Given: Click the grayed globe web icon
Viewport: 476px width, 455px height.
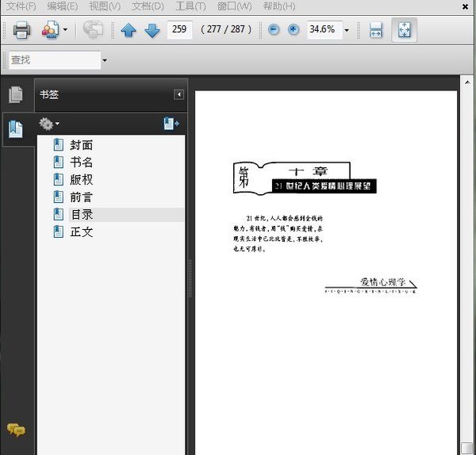Looking at the screenshot, I should pyautogui.click(x=93, y=29).
